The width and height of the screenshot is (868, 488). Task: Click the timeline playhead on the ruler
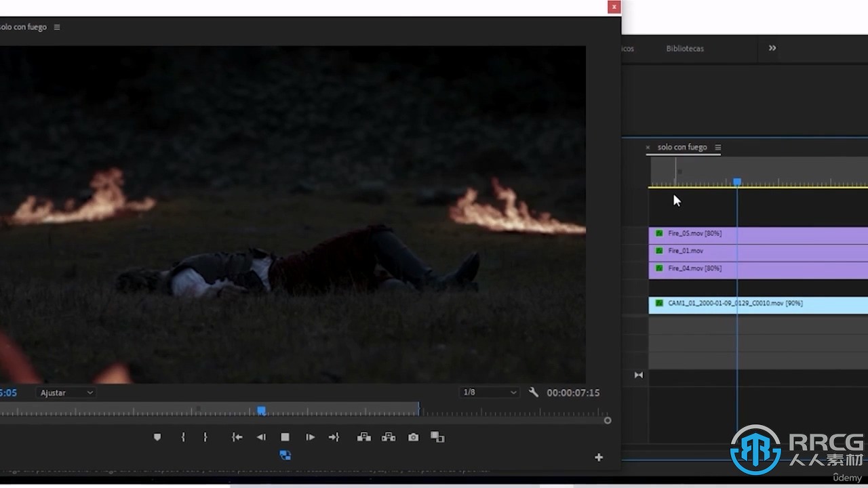[x=737, y=182]
